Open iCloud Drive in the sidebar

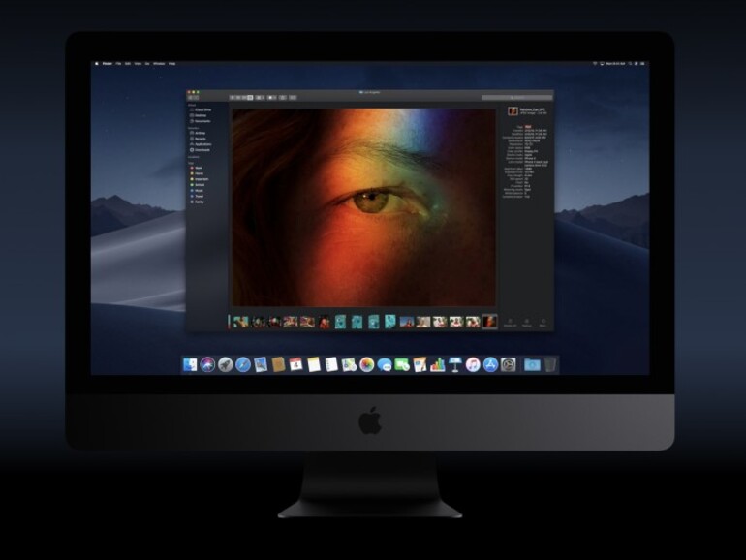pos(201,109)
